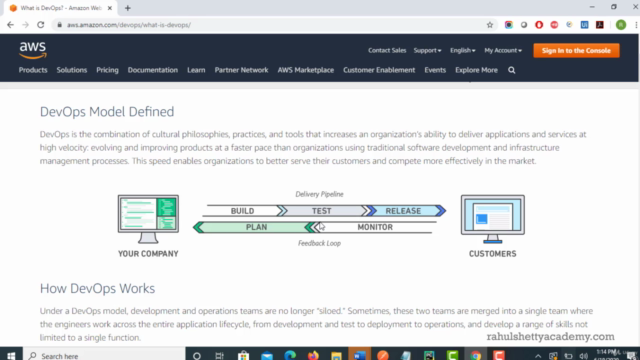
Task: Open Cortana circle in taskbar
Action: (197, 356)
